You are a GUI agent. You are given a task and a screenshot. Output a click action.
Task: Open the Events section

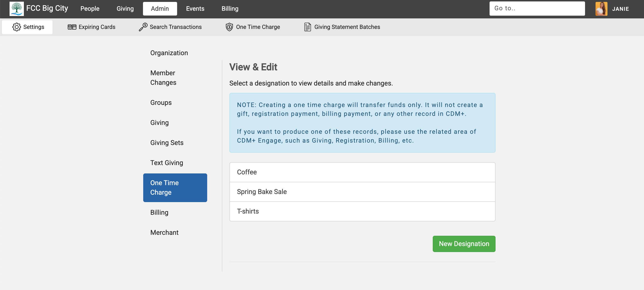click(x=195, y=8)
